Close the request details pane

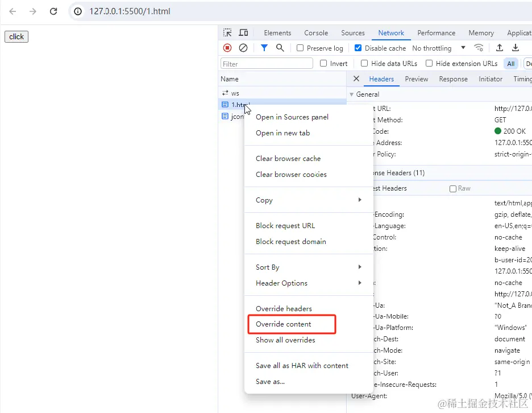pos(356,79)
